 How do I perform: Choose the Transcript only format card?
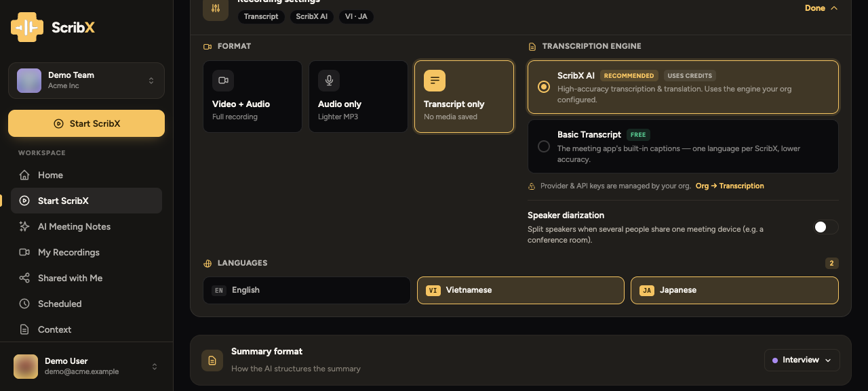(x=464, y=96)
